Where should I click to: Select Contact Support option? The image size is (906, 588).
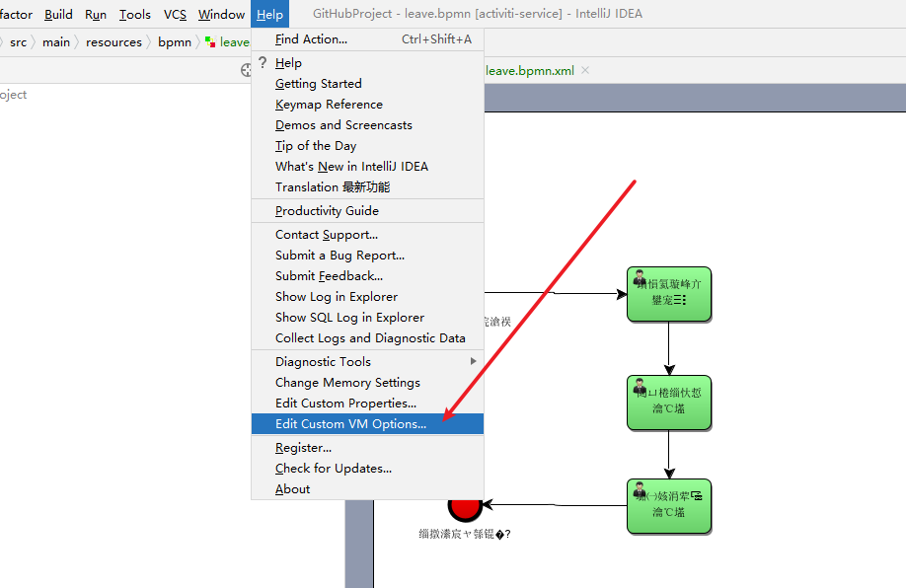pyautogui.click(x=367, y=235)
